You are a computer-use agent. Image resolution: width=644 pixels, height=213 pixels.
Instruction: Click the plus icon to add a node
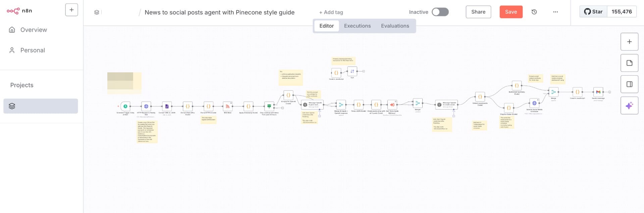coord(630,42)
